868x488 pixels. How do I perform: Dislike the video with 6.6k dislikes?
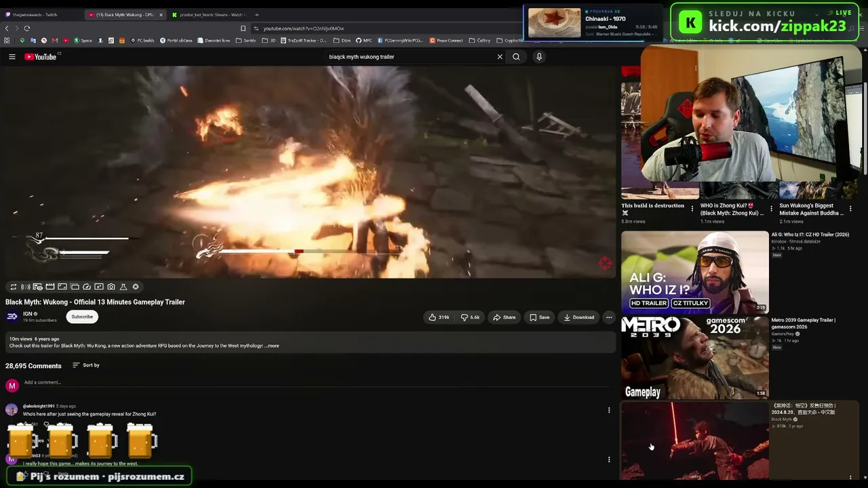[471, 317]
